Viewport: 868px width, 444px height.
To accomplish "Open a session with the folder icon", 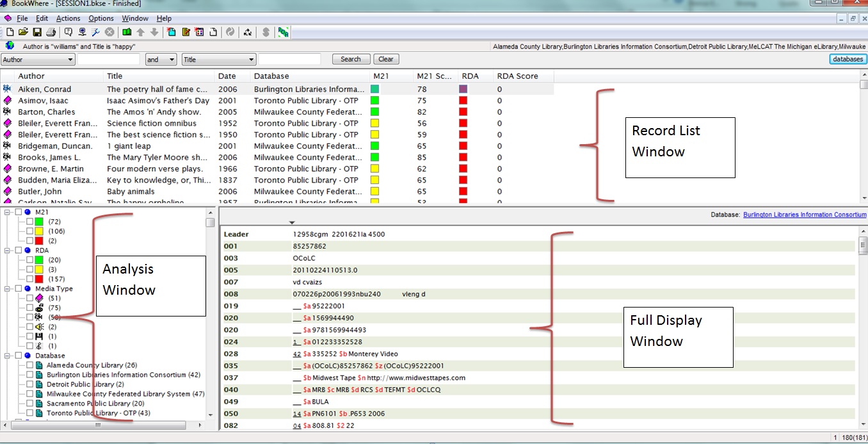I will 23,32.
